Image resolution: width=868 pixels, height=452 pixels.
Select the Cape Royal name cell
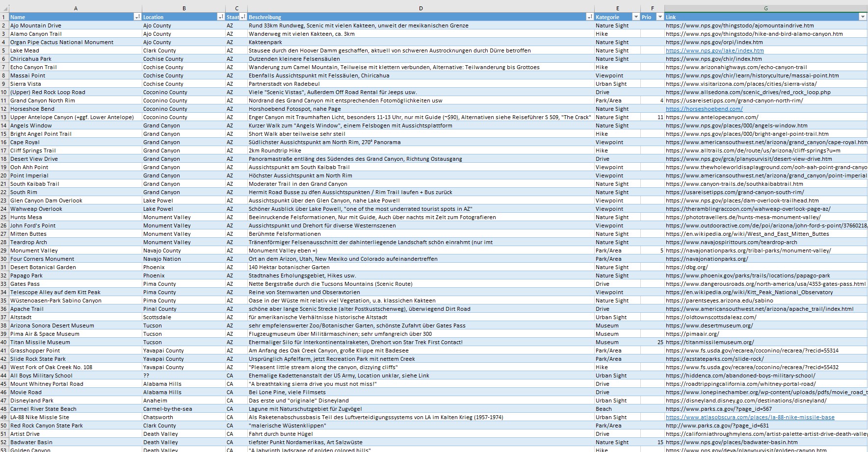(x=76, y=142)
